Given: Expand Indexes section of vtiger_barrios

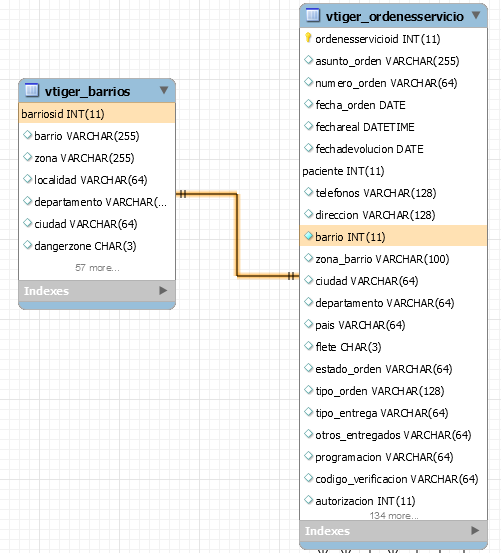Looking at the screenshot, I should [x=163, y=291].
